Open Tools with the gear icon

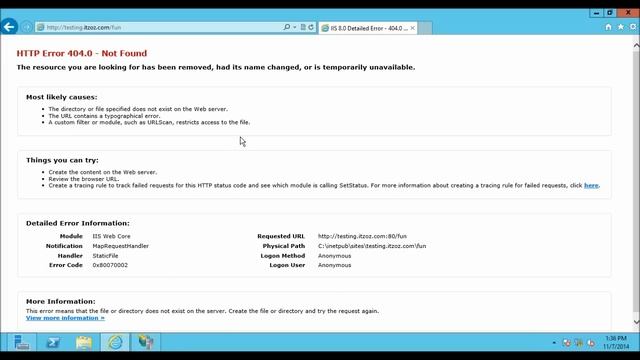tap(633, 27)
